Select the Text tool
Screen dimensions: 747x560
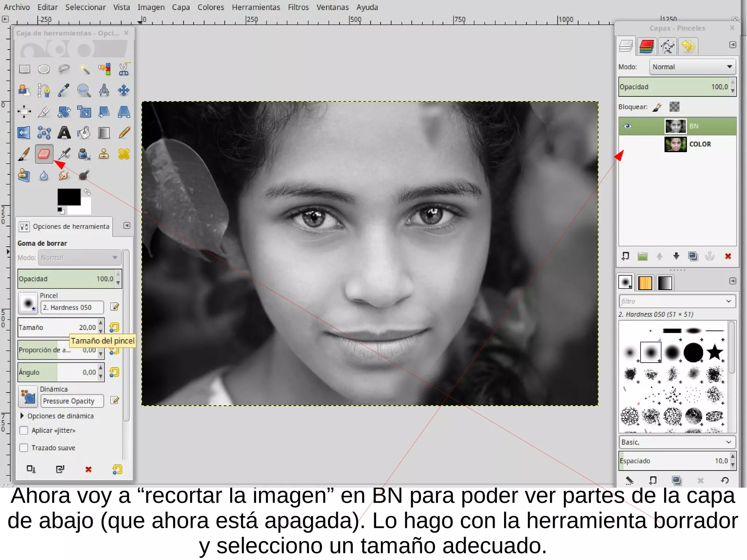pyautogui.click(x=64, y=133)
